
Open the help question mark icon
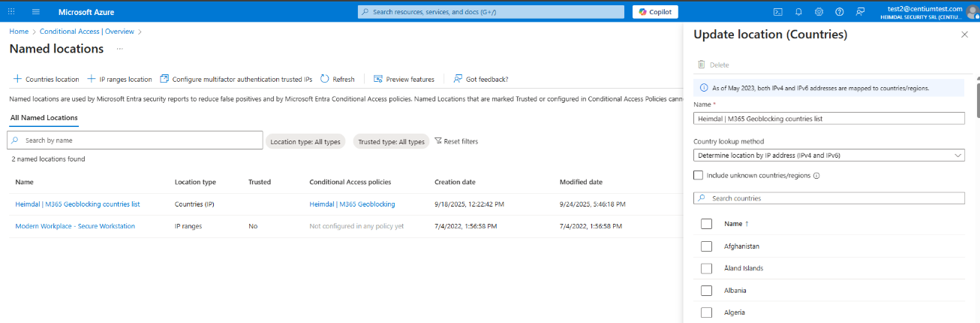839,12
